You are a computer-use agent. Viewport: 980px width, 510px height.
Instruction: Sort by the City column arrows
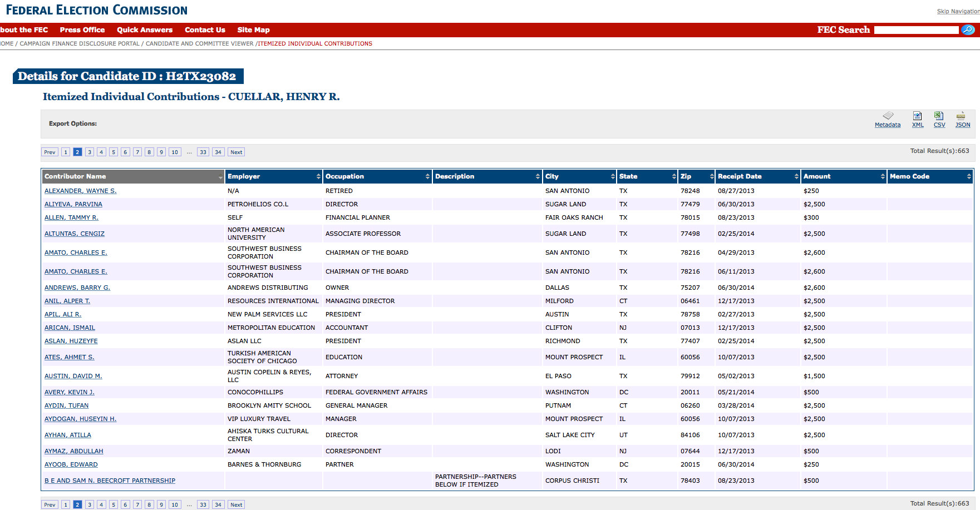pyautogui.click(x=613, y=176)
